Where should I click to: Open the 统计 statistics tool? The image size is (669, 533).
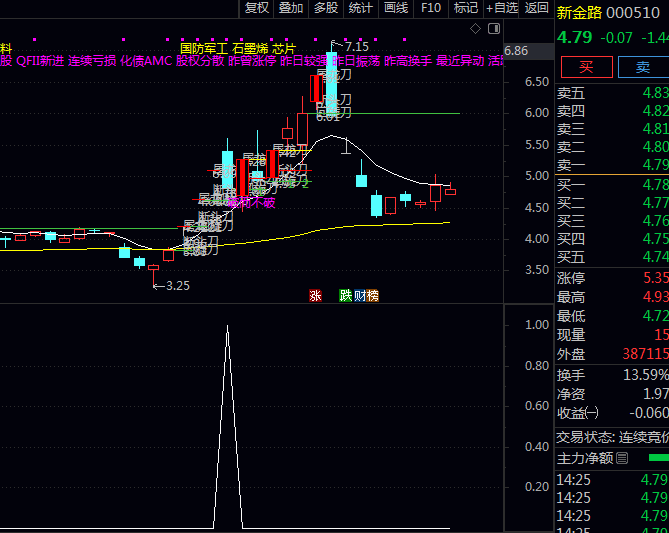[x=361, y=8]
